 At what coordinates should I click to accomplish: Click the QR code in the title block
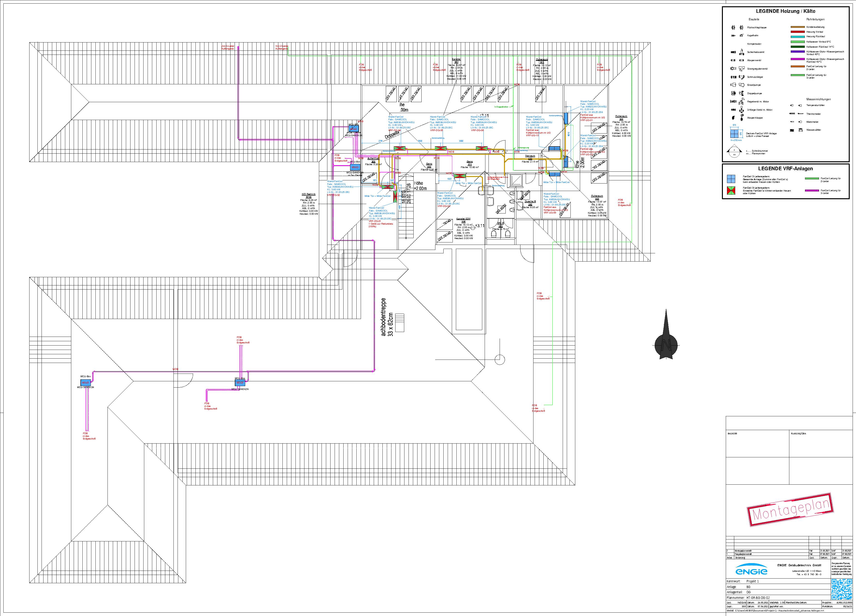pos(842,589)
